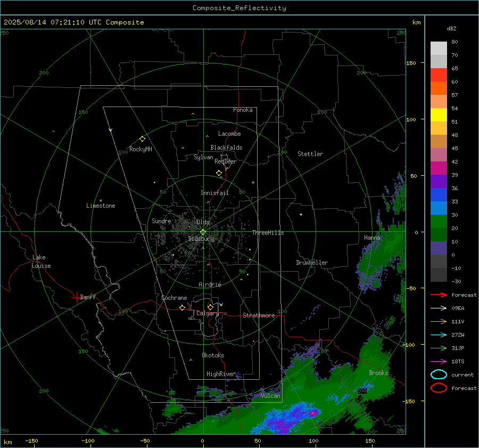Image resolution: width=479 pixels, height=448 pixels.
Task: Click the Sundre label
Action: (x=161, y=221)
